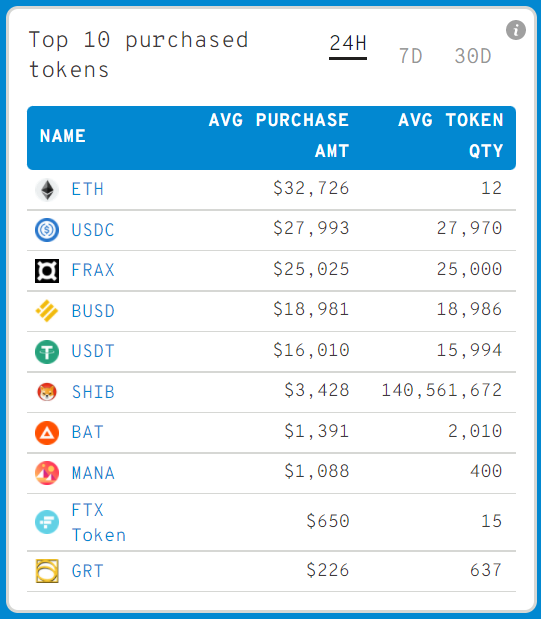Viewport: 541px width, 619px height.
Task: Open the GRT token link
Action: pos(88,571)
